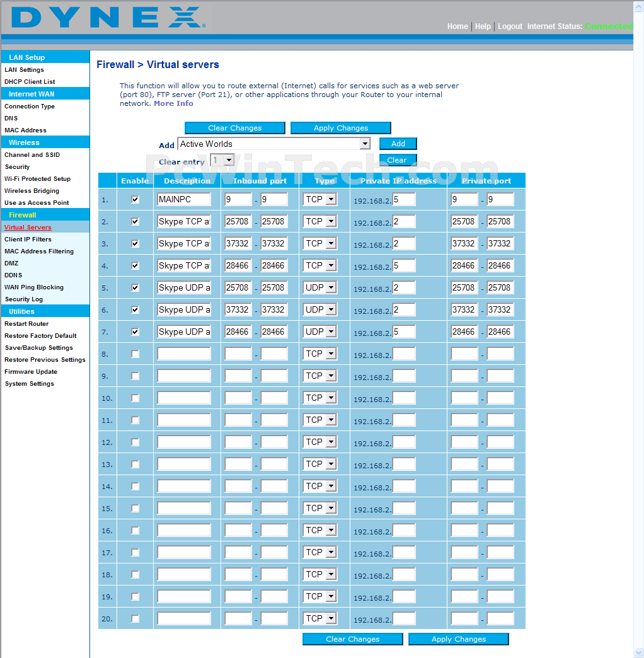
Task: Click the top Apply Changes button
Action: 341,128
